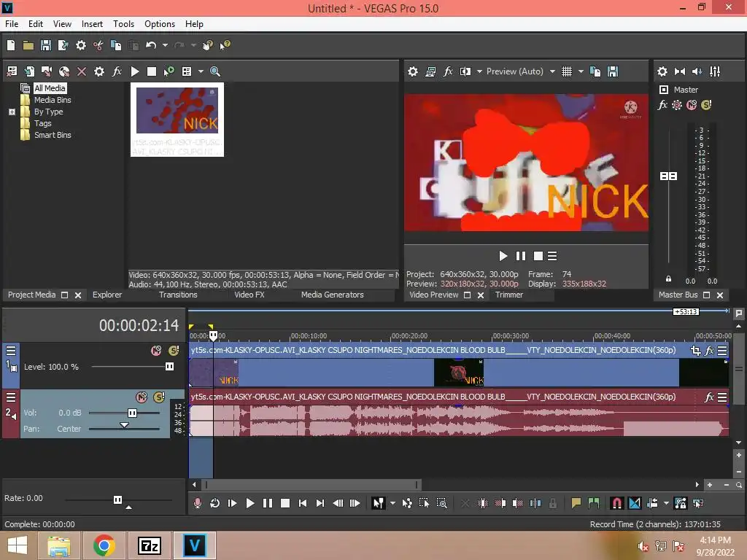
Task: Open Master Bus audio properties gear
Action: coord(662,71)
